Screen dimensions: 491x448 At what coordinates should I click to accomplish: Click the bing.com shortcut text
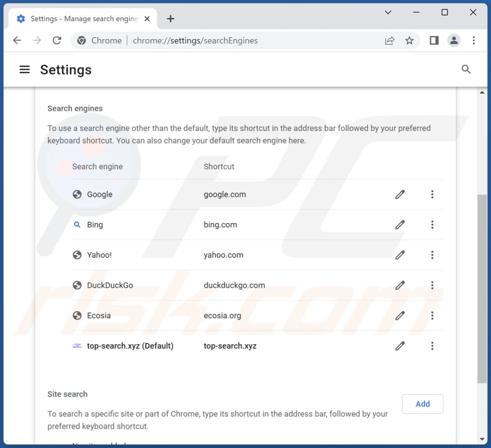[x=221, y=225]
